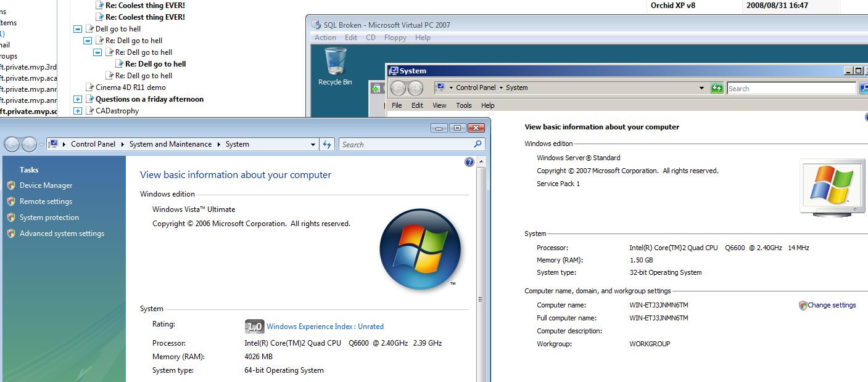Screen dimensions: 868x382
Task: Click the Windows Experience Index: Unrated link
Action: tap(324, 327)
